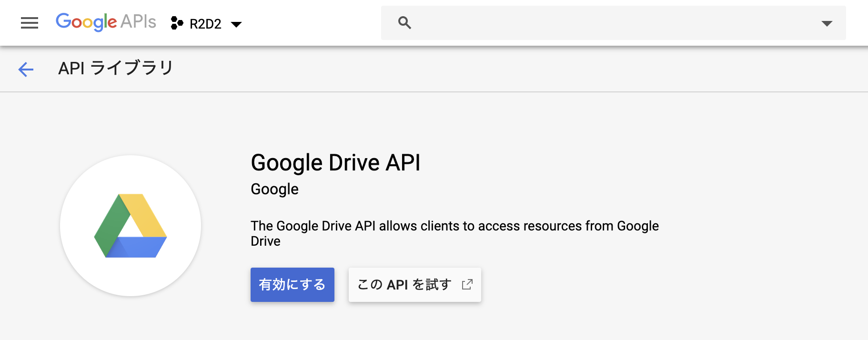Expand the search bar dropdown arrow
Image resolution: width=868 pixels, height=340 pixels.
pyautogui.click(x=827, y=23)
